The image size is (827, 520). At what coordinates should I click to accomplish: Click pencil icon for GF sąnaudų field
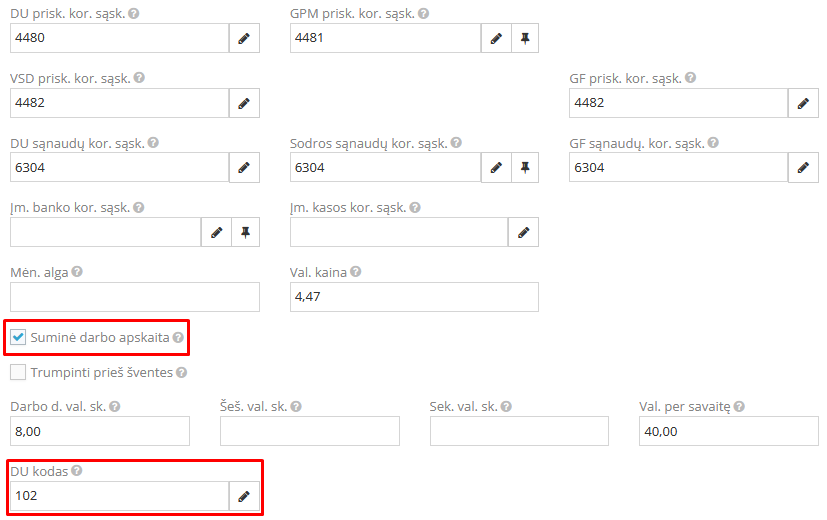pyautogui.click(x=803, y=168)
